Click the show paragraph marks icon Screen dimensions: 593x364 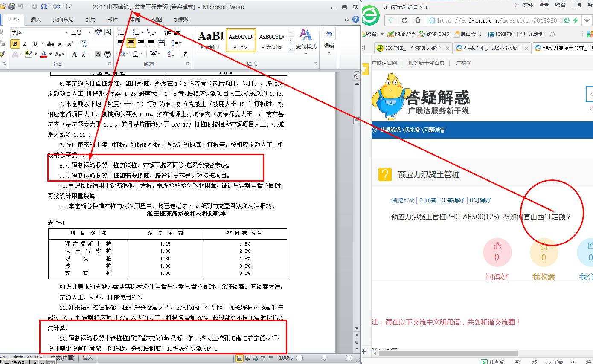click(185, 54)
